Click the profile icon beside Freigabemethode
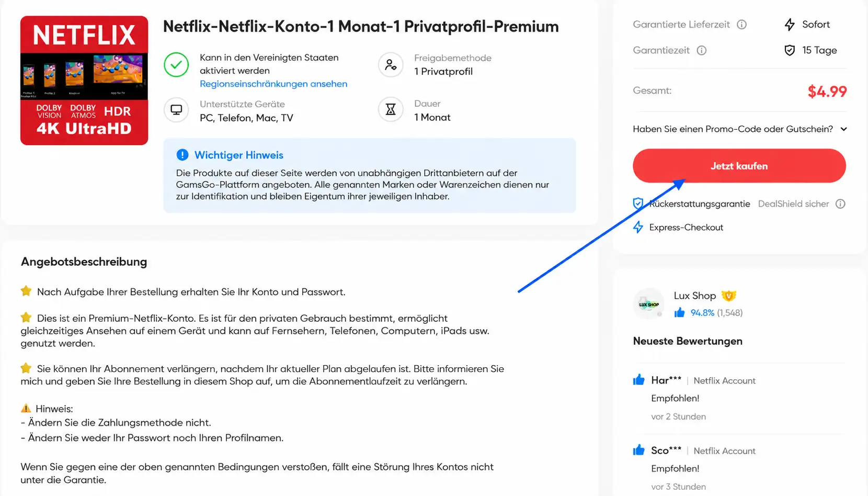This screenshot has height=496, width=868. tap(391, 65)
